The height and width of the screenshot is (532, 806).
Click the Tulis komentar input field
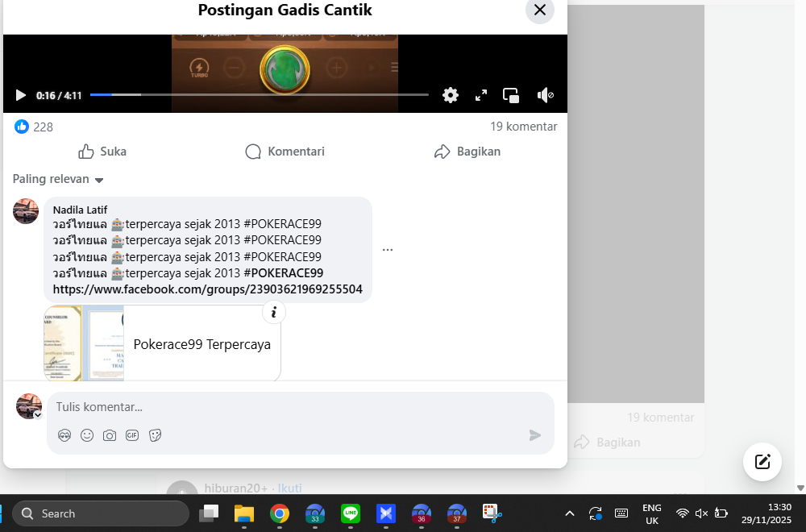[x=301, y=407]
